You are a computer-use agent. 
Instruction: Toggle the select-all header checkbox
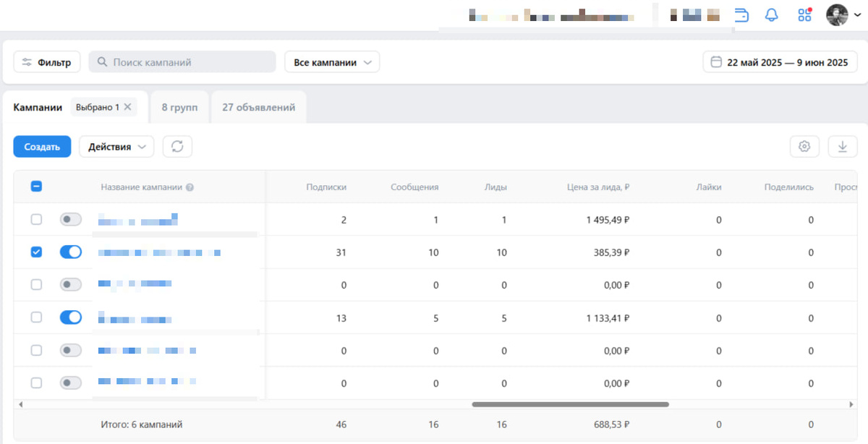click(36, 187)
